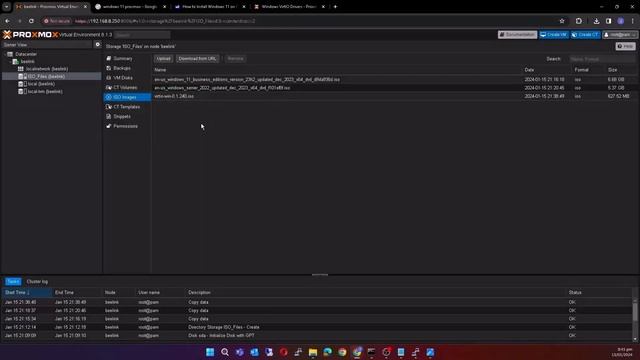This screenshot has height=360, width=640.
Task: Click Create CT button
Action: [x=585, y=35]
